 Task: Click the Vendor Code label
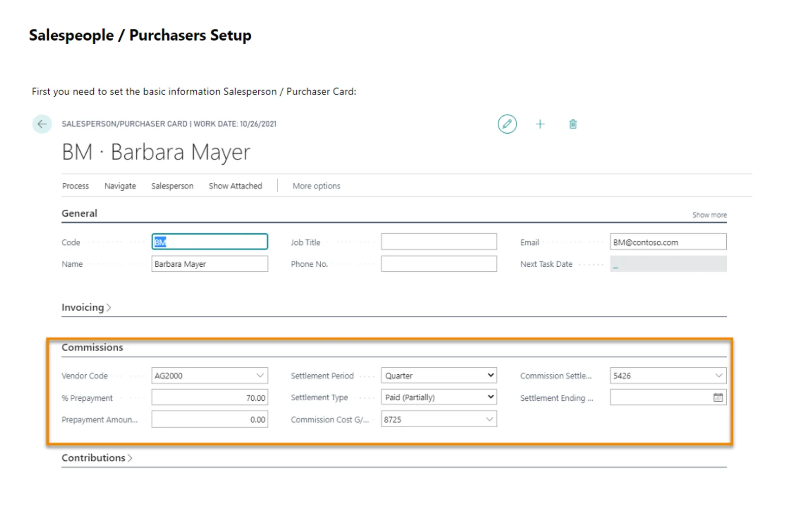coord(85,376)
